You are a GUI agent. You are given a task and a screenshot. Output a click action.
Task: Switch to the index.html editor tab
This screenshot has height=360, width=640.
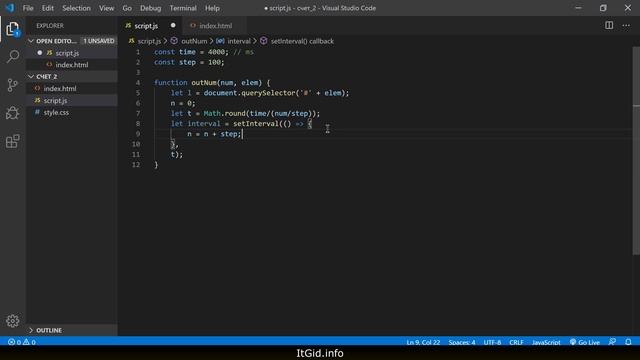215,26
